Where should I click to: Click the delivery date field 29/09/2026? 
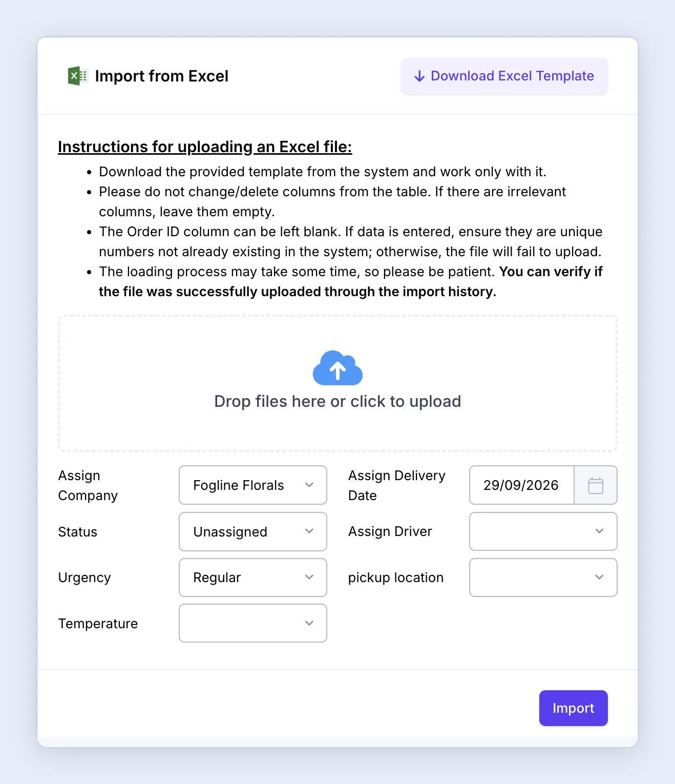(x=522, y=485)
